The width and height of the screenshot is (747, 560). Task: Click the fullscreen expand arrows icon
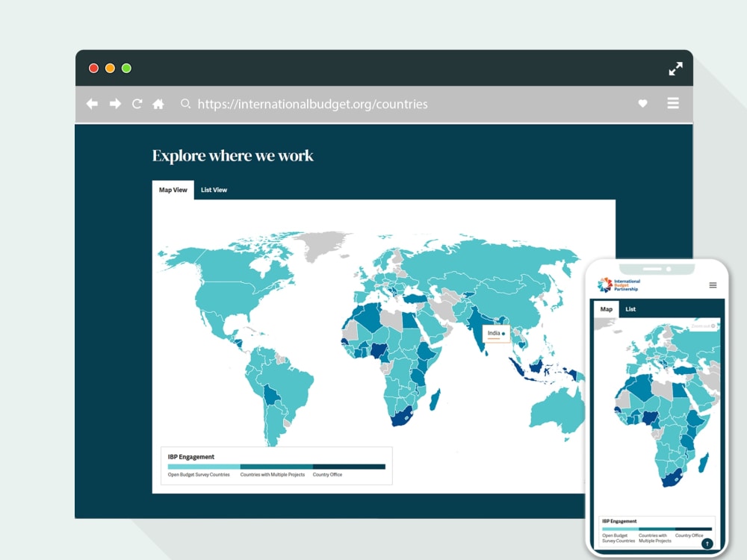point(675,69)
